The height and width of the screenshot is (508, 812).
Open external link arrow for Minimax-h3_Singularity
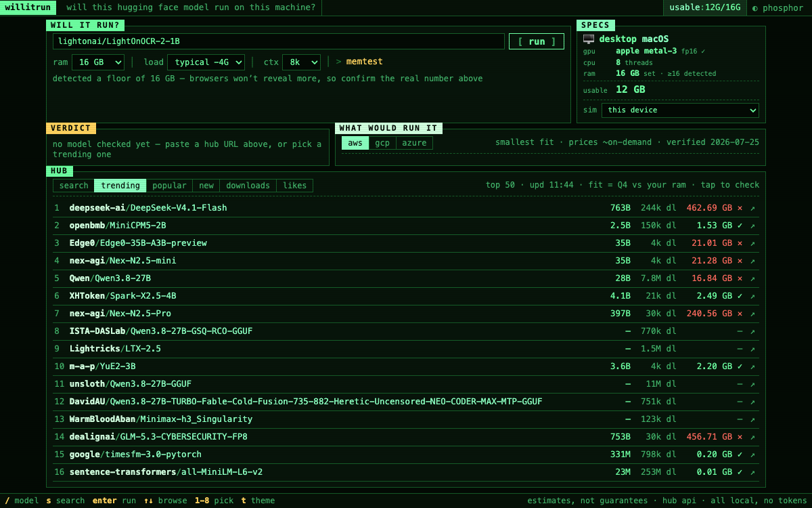752,419
